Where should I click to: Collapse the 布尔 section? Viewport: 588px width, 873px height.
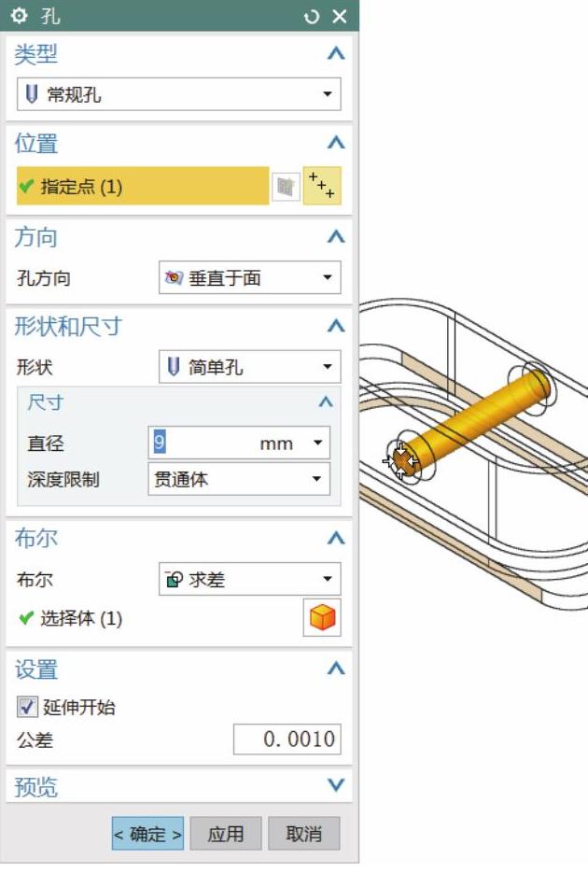point(336,538)
